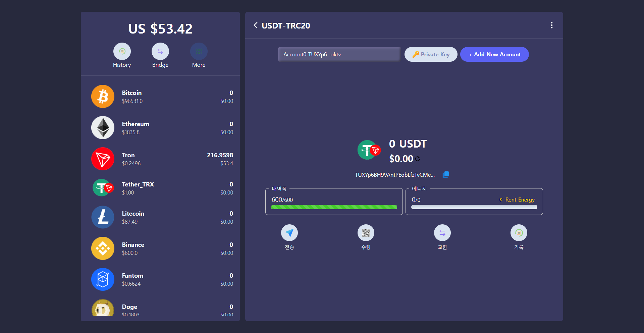Click the Ethereum name label
Viewport: 644px width, 333px height.
(136, 124)
